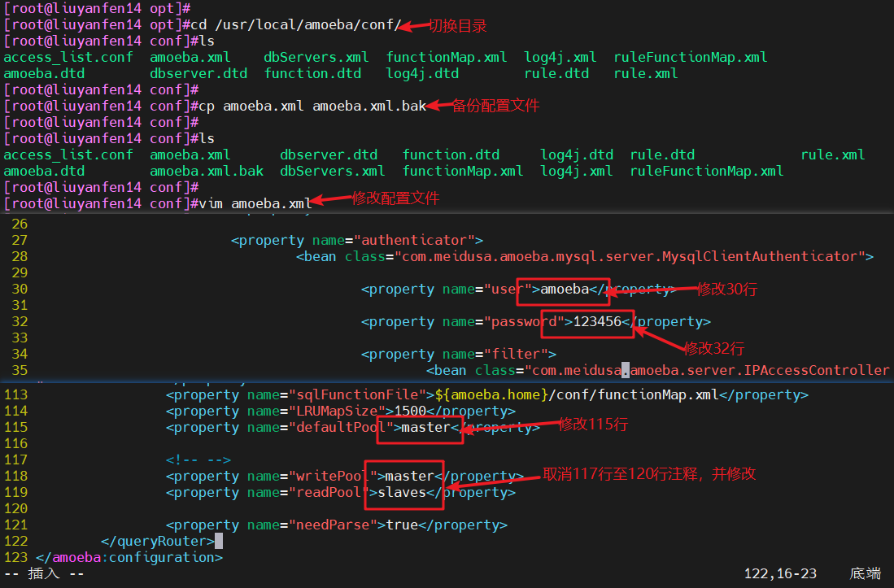Image resolution: width=894 pixels, height=588 pixels.
Task: Click the 122,16-23 cursor position indicator
Action: [780, 573]
